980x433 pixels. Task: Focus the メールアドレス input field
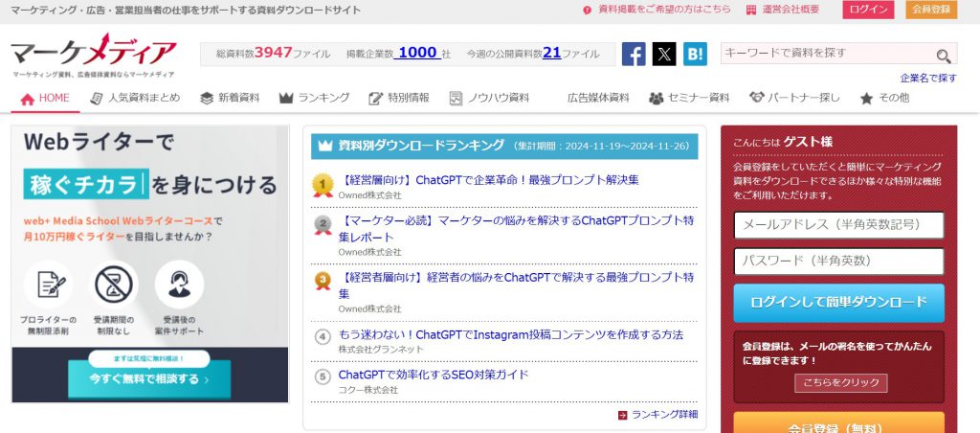[838, 225]
